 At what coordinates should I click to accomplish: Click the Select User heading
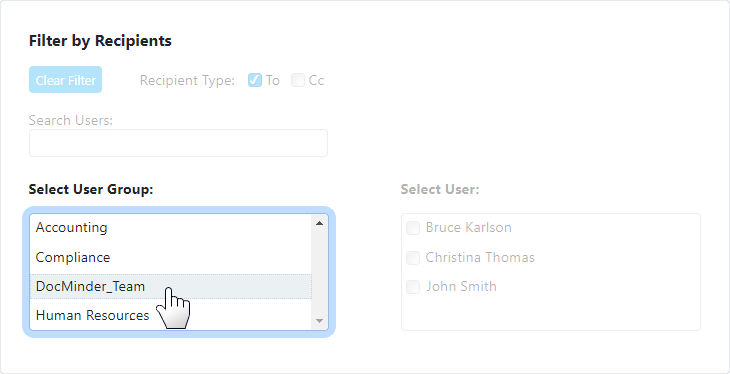[440, 190]
